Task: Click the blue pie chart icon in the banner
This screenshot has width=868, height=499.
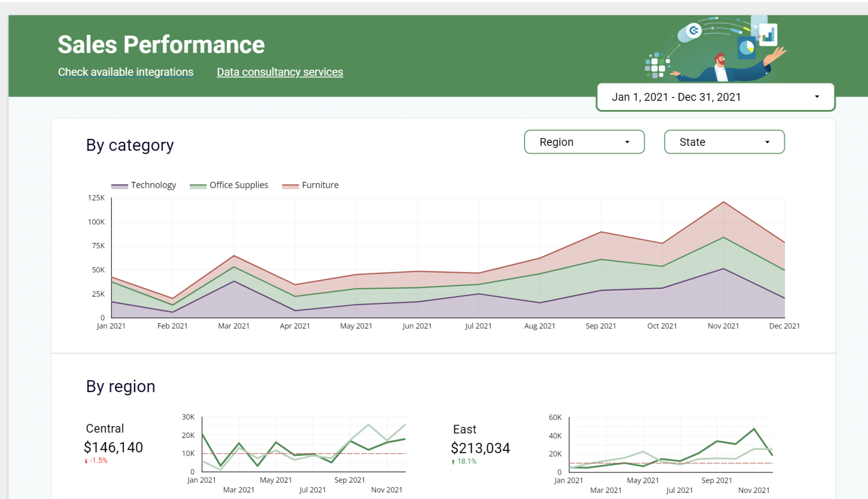Action: click(747, 48)
